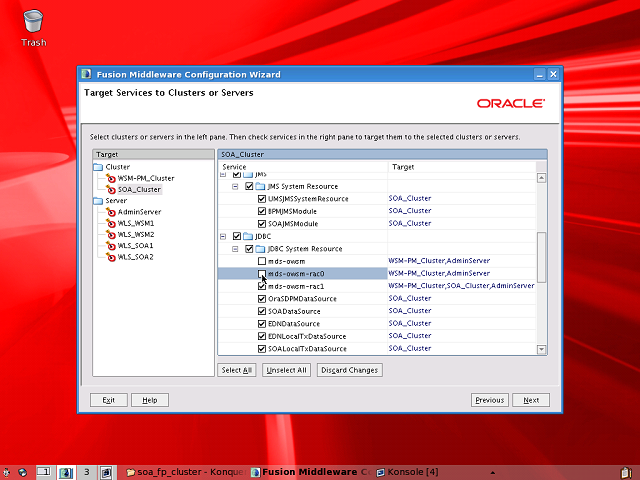The image size is (640, 480).
Task: Uncheck EDNDataSource service
Action: click(x=262, y=324)
